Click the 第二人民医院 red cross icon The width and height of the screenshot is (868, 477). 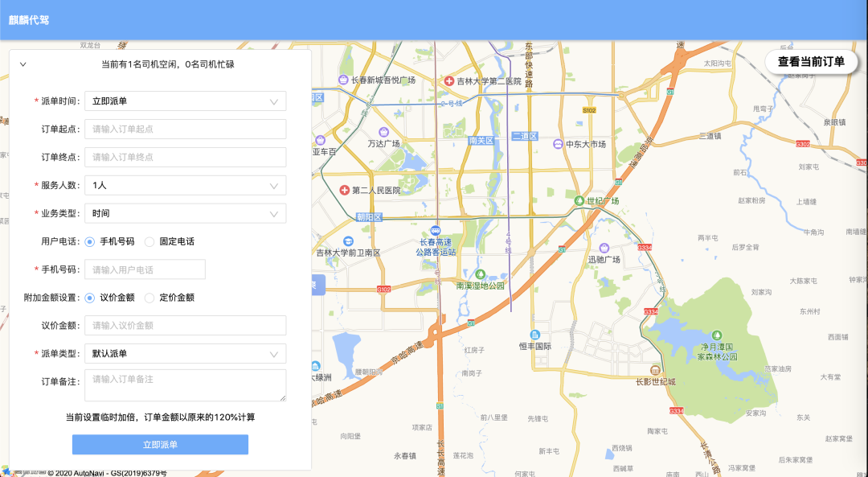tap(344, 191)
